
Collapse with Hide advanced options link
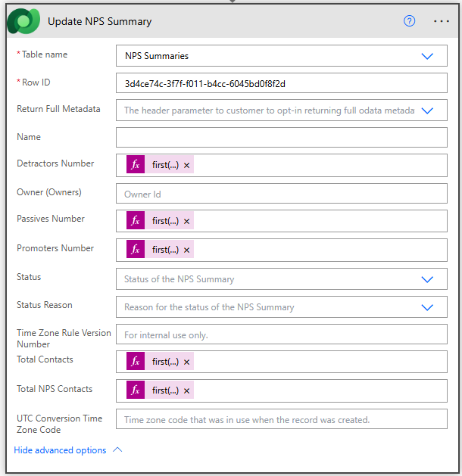pos(61,450)
